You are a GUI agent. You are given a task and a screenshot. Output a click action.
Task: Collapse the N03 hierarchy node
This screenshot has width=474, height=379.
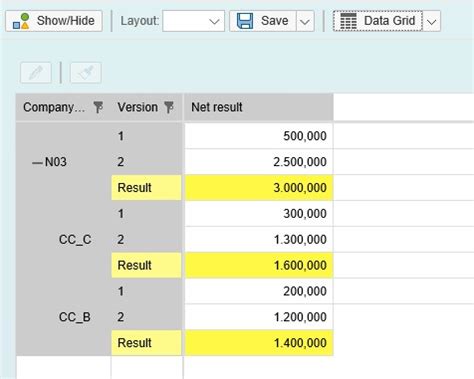click(37, 162)
